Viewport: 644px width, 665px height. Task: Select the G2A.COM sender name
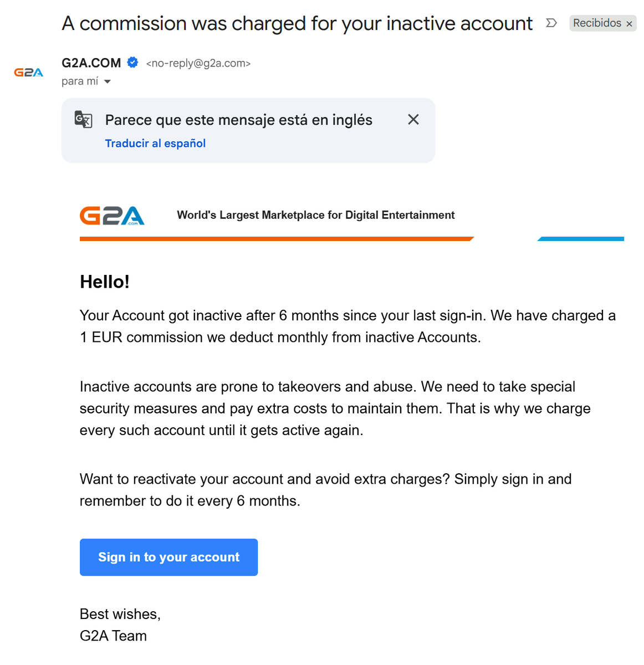pyautogui.click(x=91, y=63)
